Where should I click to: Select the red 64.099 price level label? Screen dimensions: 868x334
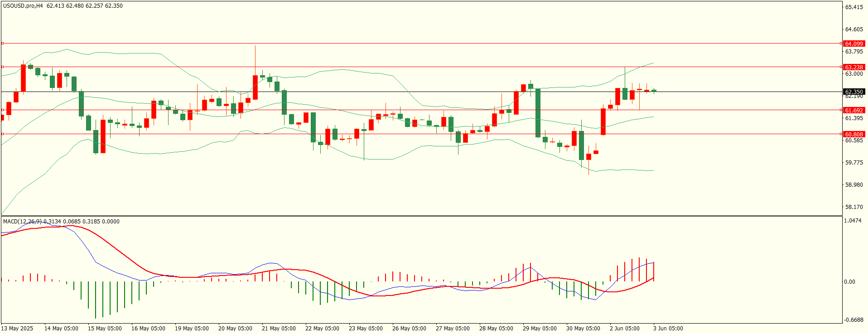854,44
